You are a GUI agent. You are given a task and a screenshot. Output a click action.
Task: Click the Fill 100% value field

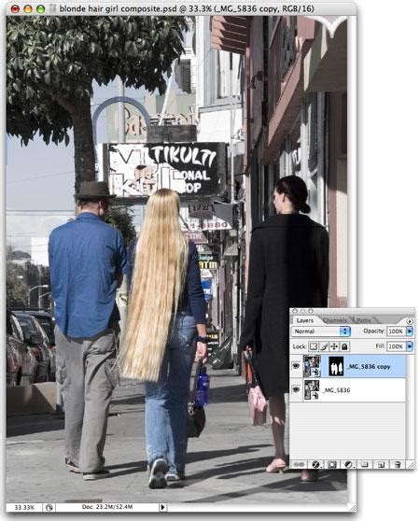(396, 346)
